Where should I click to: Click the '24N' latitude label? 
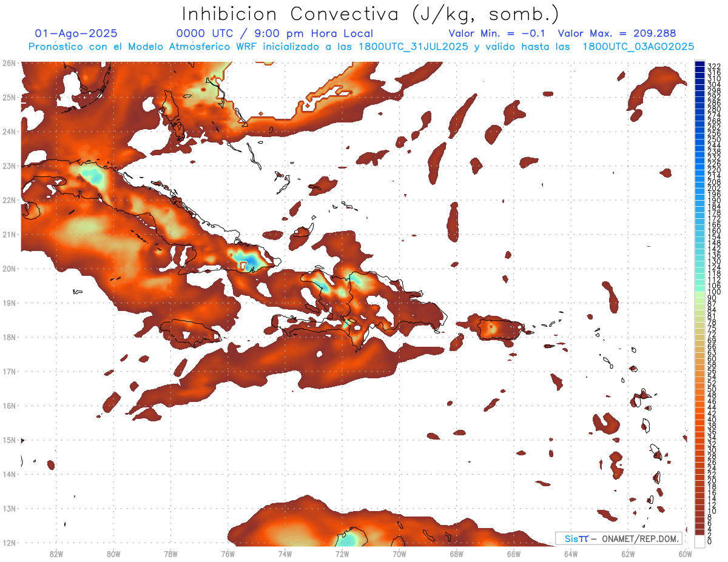pyautogui.click(x=9, y=132)
